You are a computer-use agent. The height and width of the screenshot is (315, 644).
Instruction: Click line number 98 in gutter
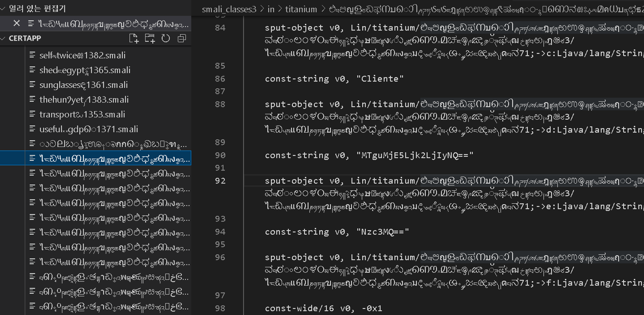(x=220, y=308)
